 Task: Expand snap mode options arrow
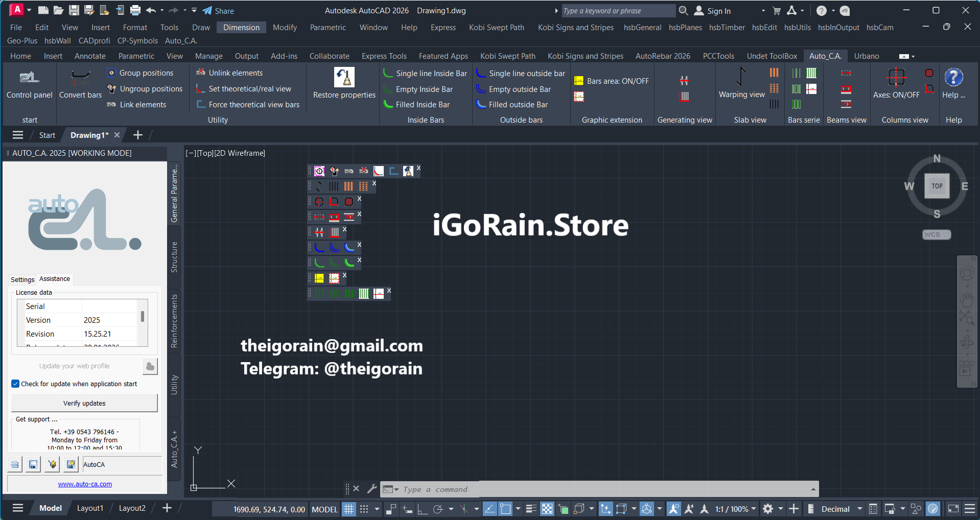(377, 509)
